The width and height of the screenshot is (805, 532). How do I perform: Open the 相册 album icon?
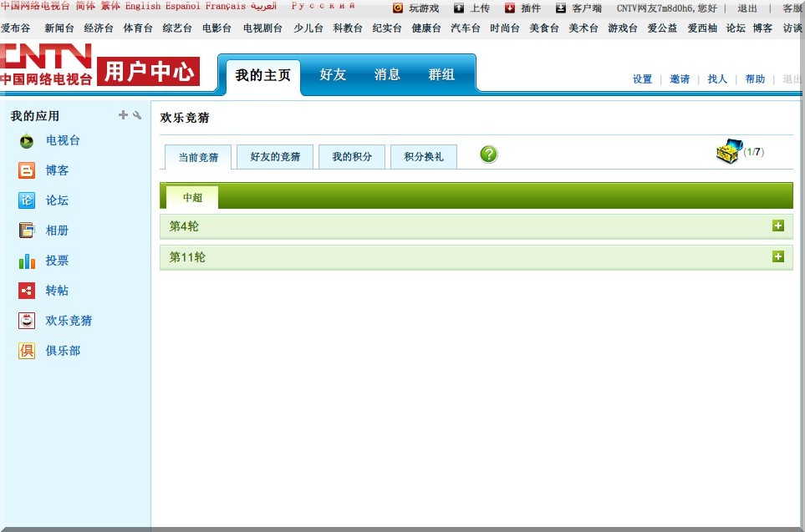27,231
